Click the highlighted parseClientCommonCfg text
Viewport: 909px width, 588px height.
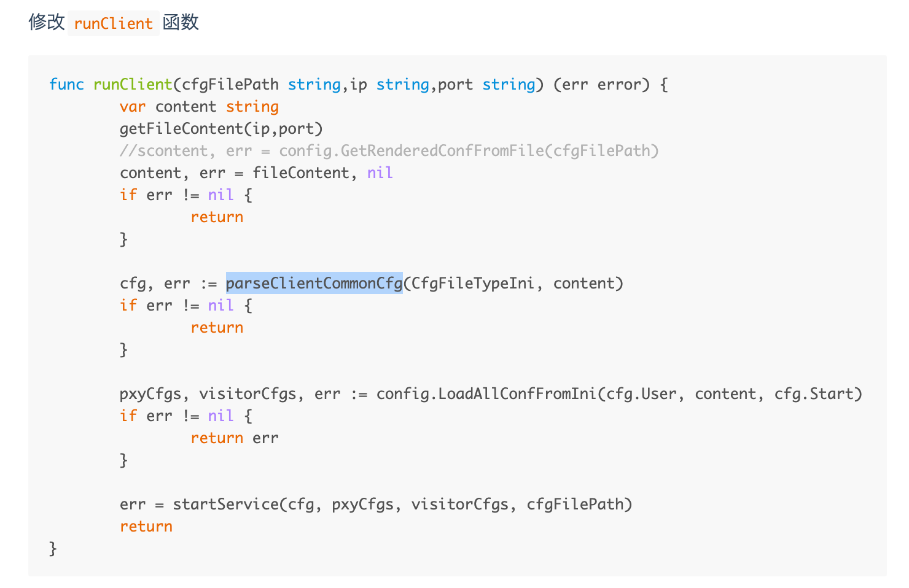314,283
